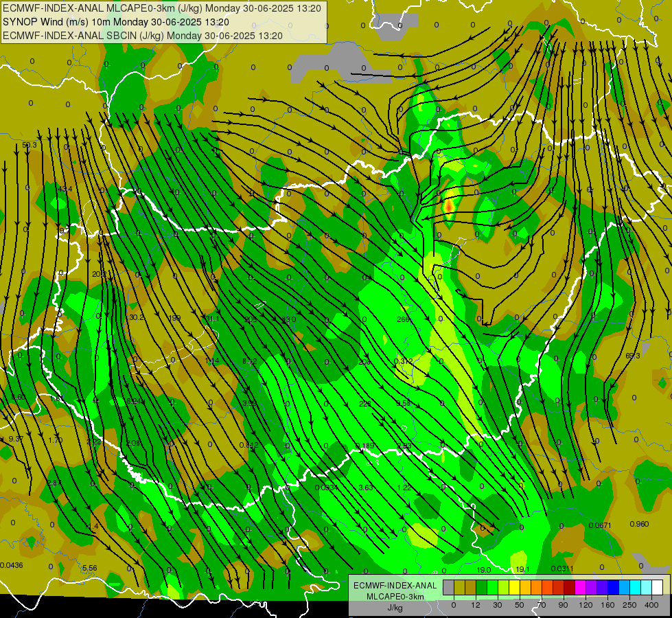The width and height of the screenshot is (672, 618).
Task: Pick the gray legend swatch
Action: pos(449,587)
